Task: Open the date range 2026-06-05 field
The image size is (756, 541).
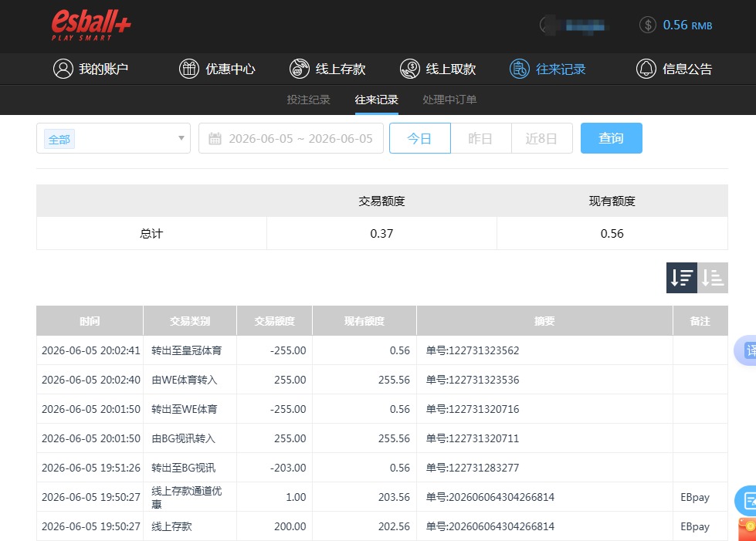Action: pyautogui.click(x=290, y=138)
